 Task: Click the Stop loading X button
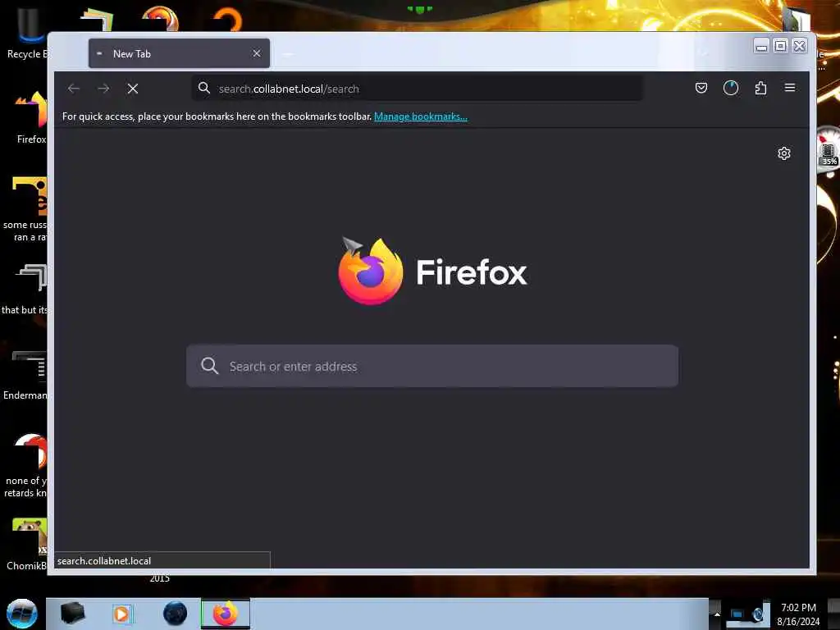(x=133, y=89)
